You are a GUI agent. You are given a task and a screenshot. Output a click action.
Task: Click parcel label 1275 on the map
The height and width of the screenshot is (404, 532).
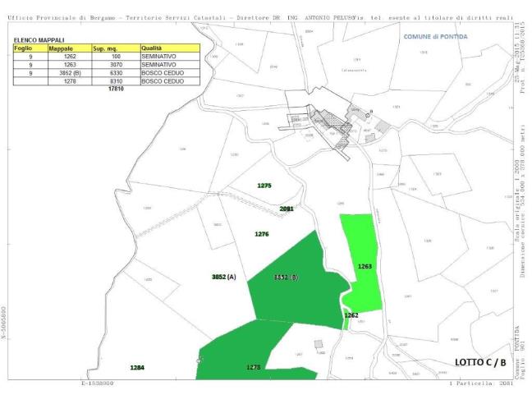pyautogui.click(x=264, y=186)
